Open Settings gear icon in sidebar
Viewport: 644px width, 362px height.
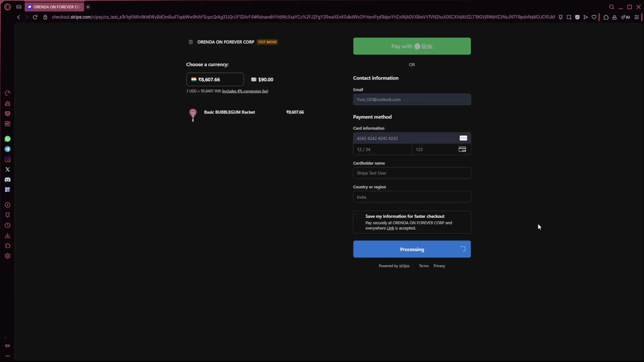7,256
